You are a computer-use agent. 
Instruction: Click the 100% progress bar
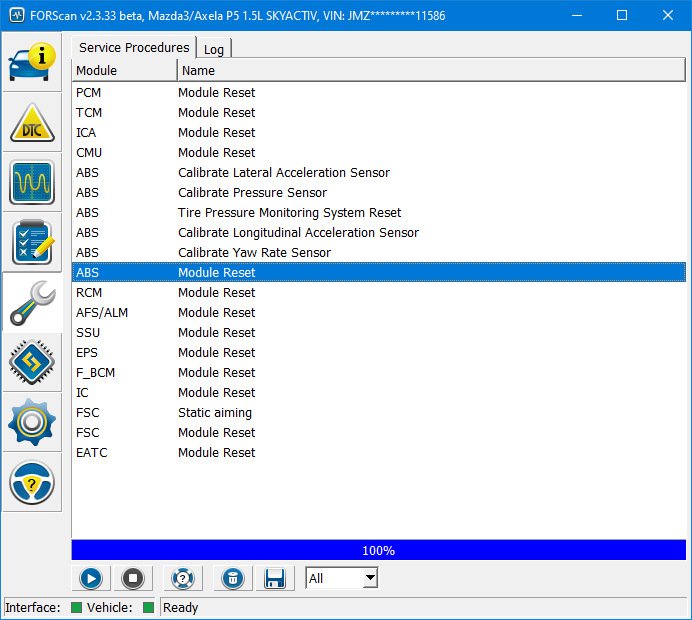click(x=379, y=550)
